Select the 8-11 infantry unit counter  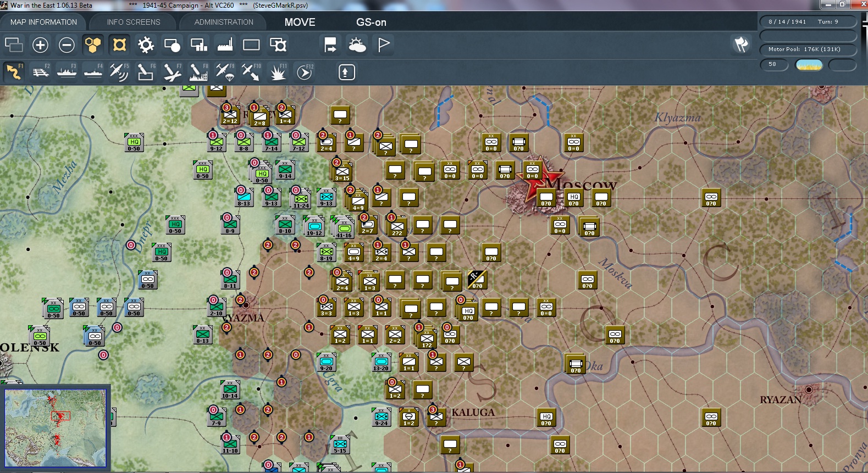coord(230,280)
